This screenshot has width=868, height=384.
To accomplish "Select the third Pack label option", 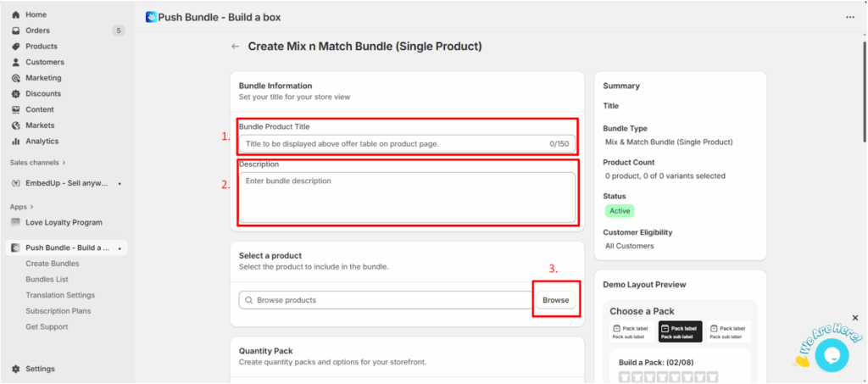I will (x=730, y=331).
